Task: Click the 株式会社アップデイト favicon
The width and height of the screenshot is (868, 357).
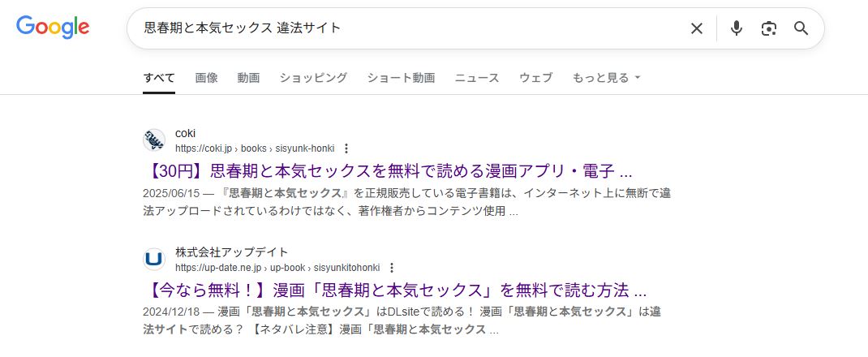Action: point(154,259)
